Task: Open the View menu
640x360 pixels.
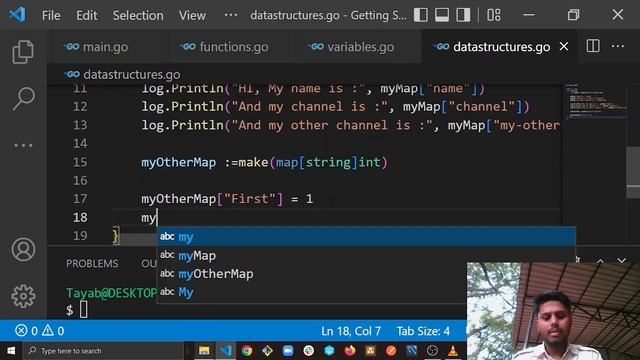Action: tap(192, 16)
